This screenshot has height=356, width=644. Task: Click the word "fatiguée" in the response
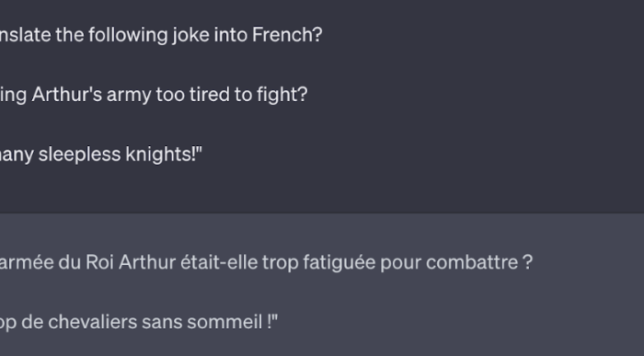[339, 263]
